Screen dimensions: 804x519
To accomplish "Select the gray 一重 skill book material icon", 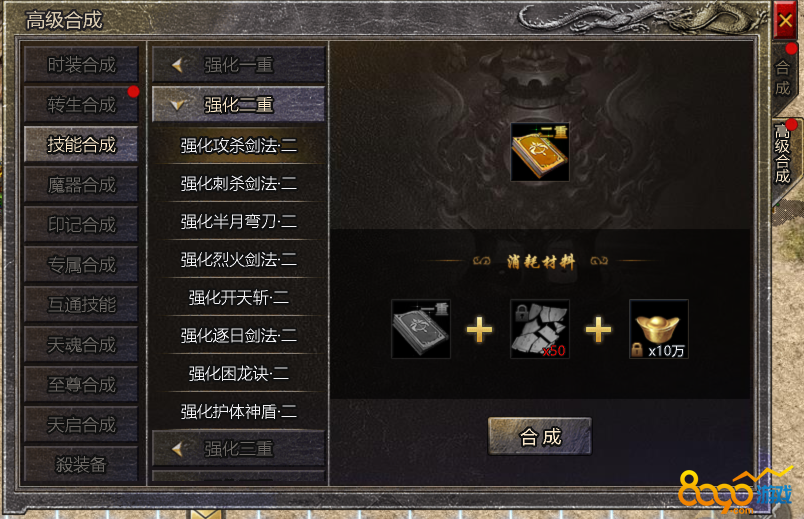I will point(421,329).
